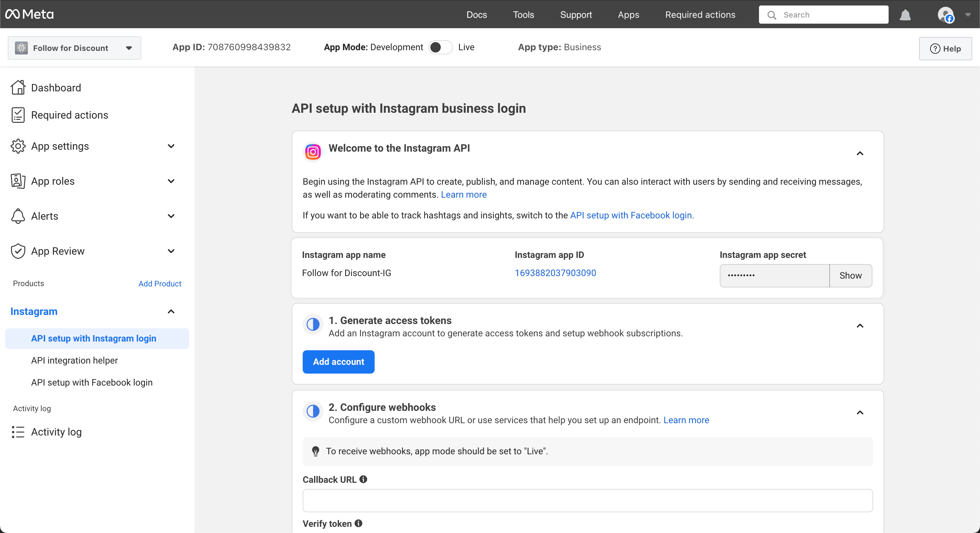Open Activity log in the sidebar

[56, 432]
